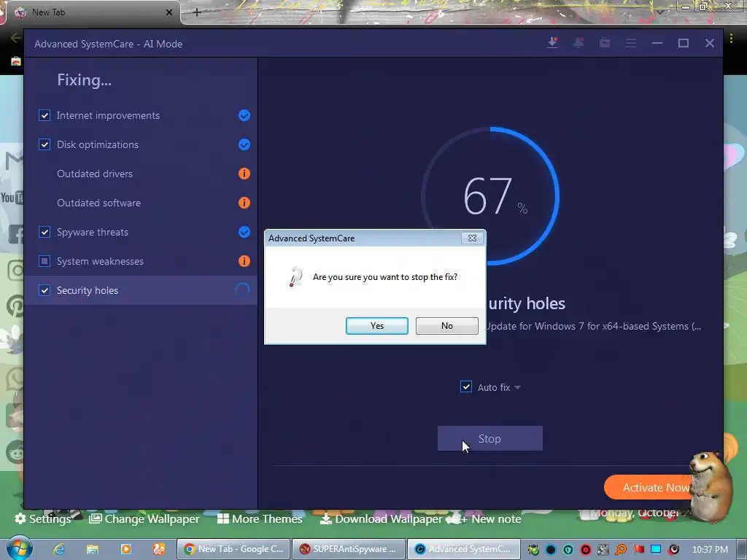This screenshot has height=560, width=747.
Task: Click New note on the new tab page
Action: click(491, 518)
